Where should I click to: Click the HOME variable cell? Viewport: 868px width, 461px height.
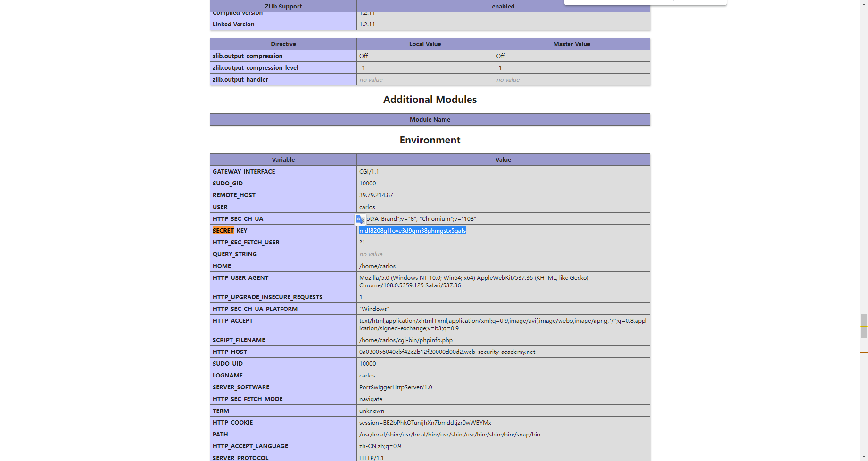point(283,266)
